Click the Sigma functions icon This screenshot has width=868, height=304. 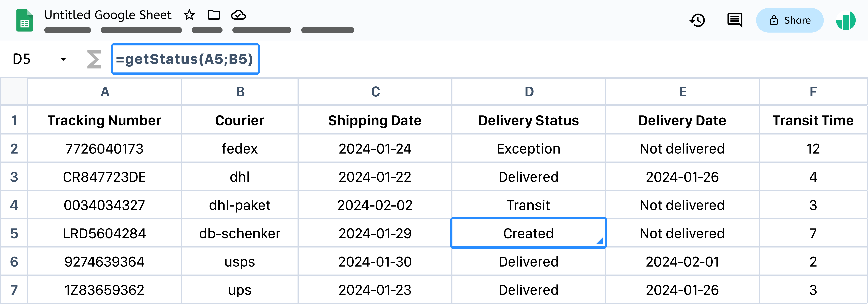pyautogui.click(x=94, y=59)
